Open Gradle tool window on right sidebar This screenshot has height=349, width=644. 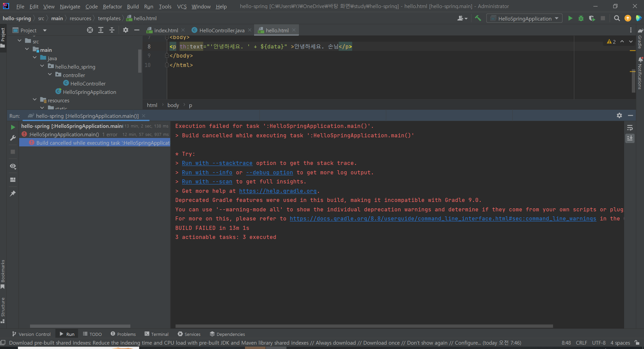(x=640, y=39)
